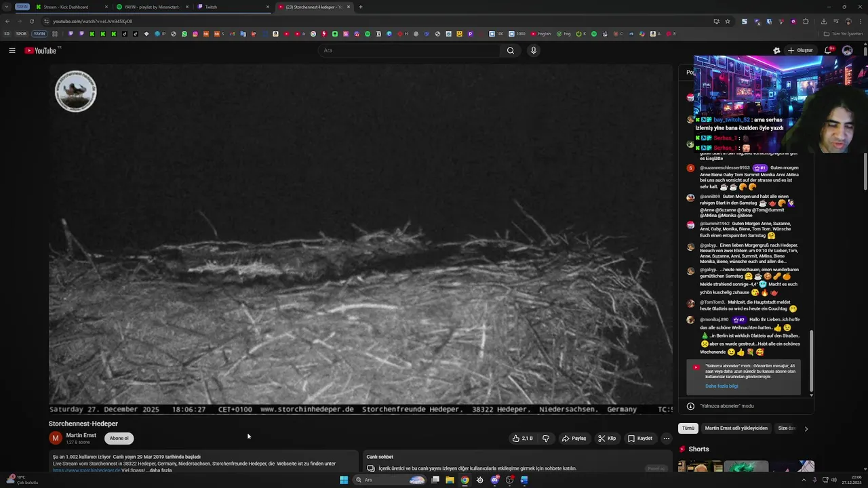Save the video with Kaydet
Screen dimensions: 868x488
(x=639, y=439)
